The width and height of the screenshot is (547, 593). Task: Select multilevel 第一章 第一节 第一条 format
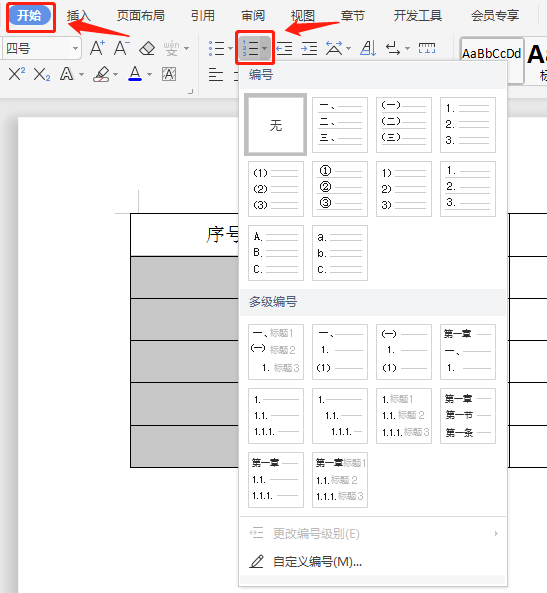(468, 416)
